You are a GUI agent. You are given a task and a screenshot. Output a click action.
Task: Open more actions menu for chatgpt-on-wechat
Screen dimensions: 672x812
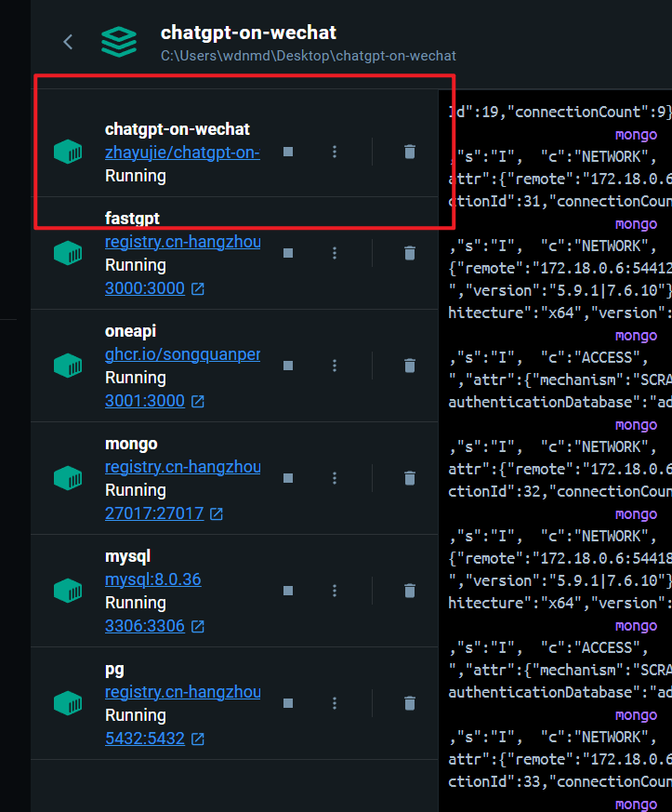335,152
